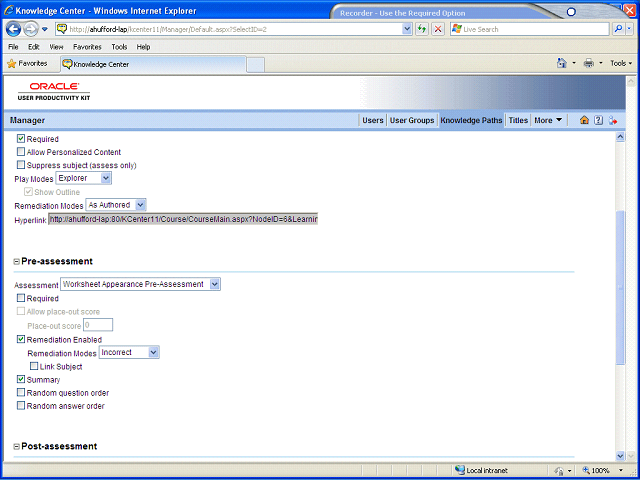
Task: Click the Oracle User Productivity Kit logo
Action: pyautogui.click(x=54, y=91)
